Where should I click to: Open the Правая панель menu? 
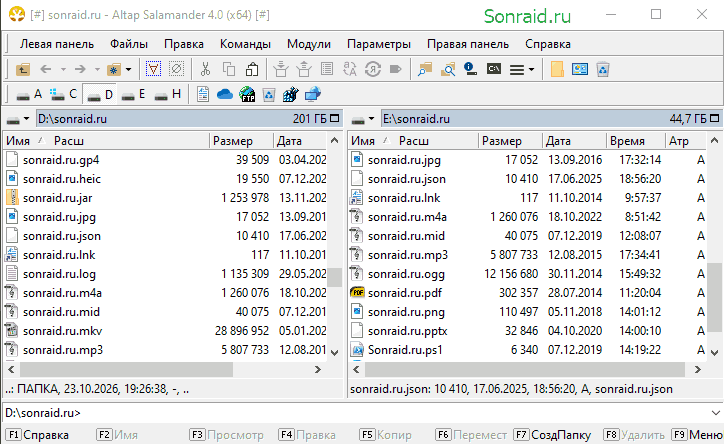coord(468,44)
